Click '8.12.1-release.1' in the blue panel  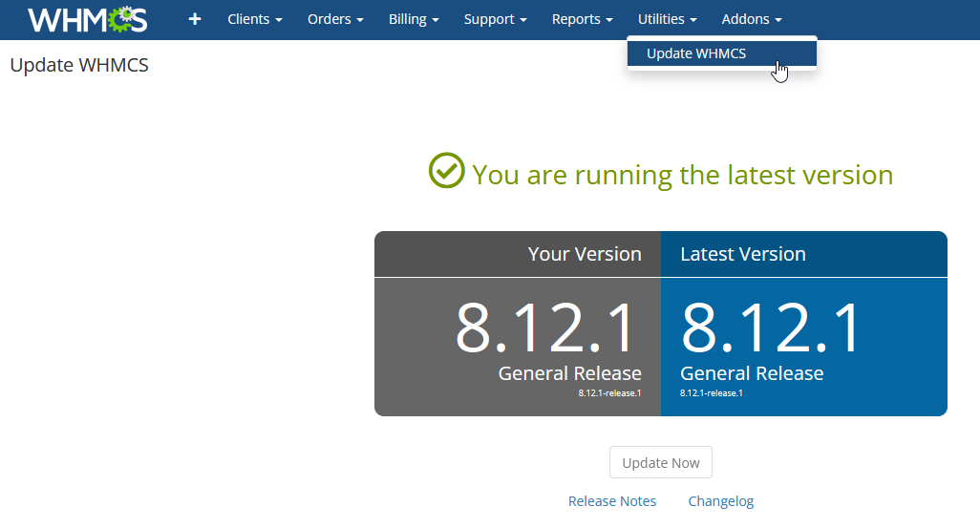(712, 393)
